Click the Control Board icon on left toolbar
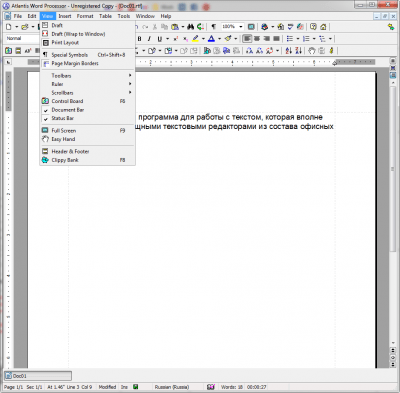This screenshot has height=393, width=400. coord(9,51)
